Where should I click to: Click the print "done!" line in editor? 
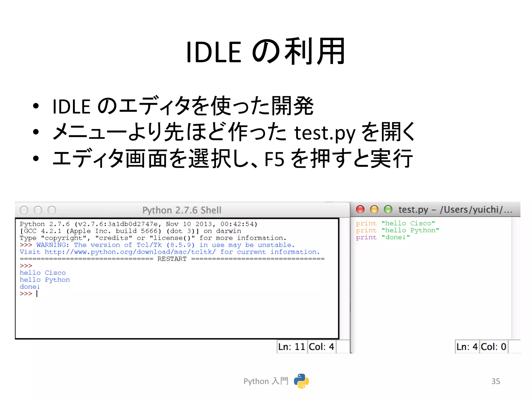383,237
